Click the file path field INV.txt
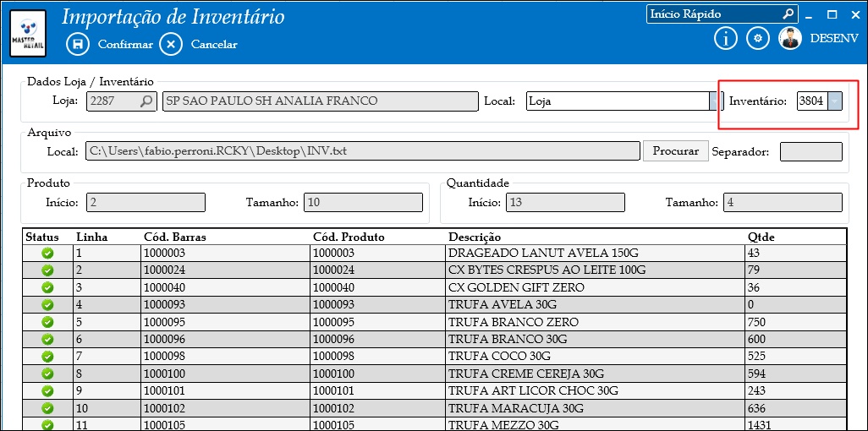This screenshot has height=431, width=868. pos(362,151)
